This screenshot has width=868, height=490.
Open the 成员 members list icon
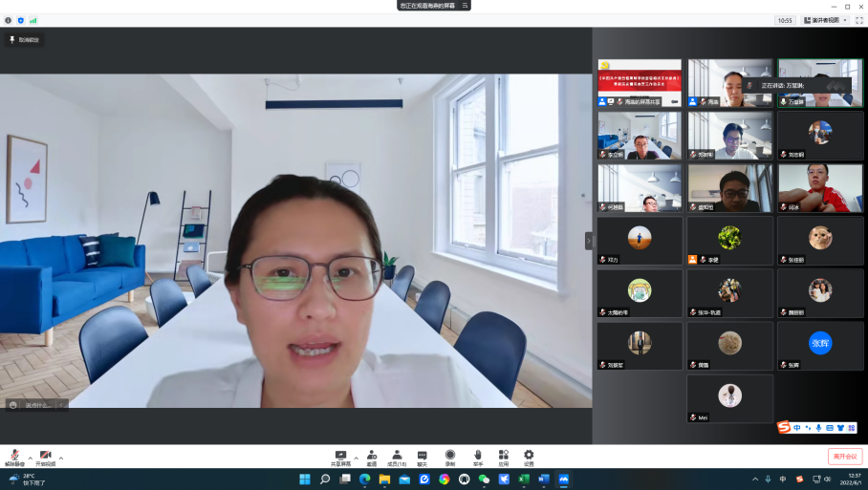pyautogui.click(x=396, y=456)
